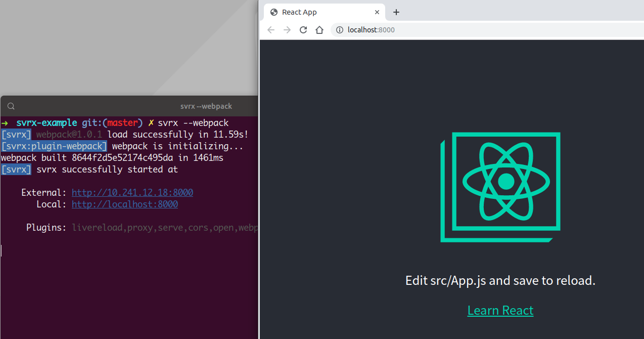Viewport: 644px width, 339px height.
Task: Click the browser Forward arrow button
Action: pyautogui.click(x=287, y=30)
